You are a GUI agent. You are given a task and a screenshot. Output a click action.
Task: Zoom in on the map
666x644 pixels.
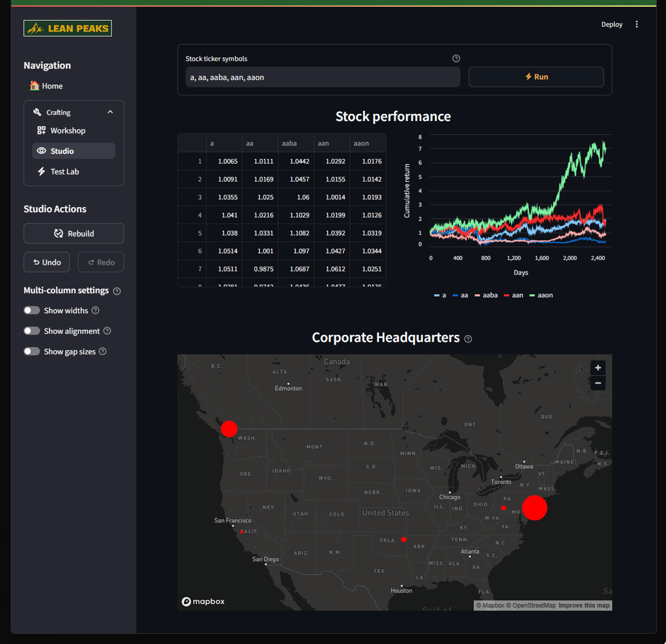pos(598,368)
